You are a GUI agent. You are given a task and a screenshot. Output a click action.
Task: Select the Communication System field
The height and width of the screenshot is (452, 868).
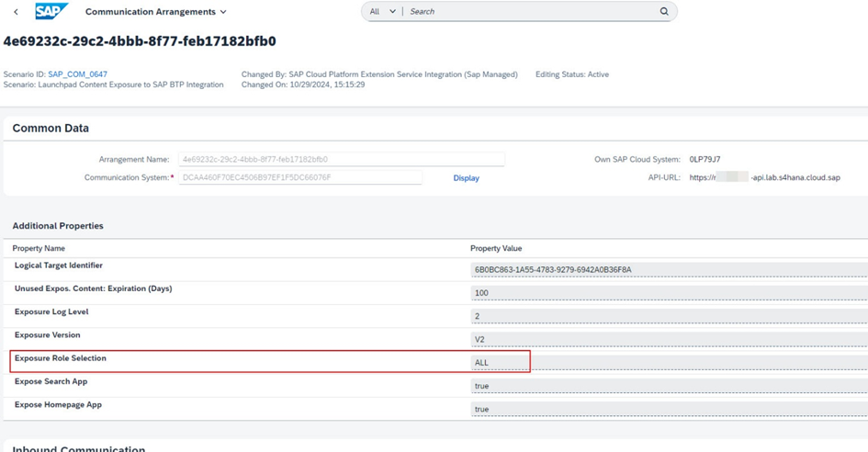299,178
